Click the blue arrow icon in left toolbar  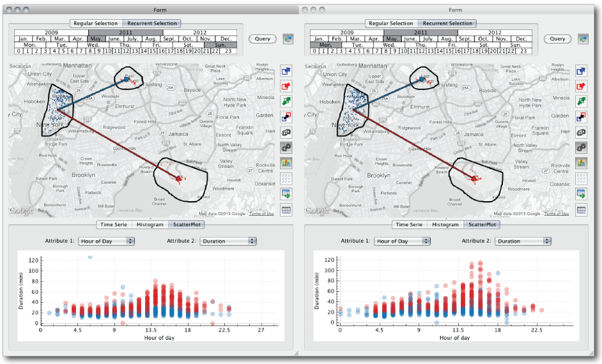pos(286,70)
